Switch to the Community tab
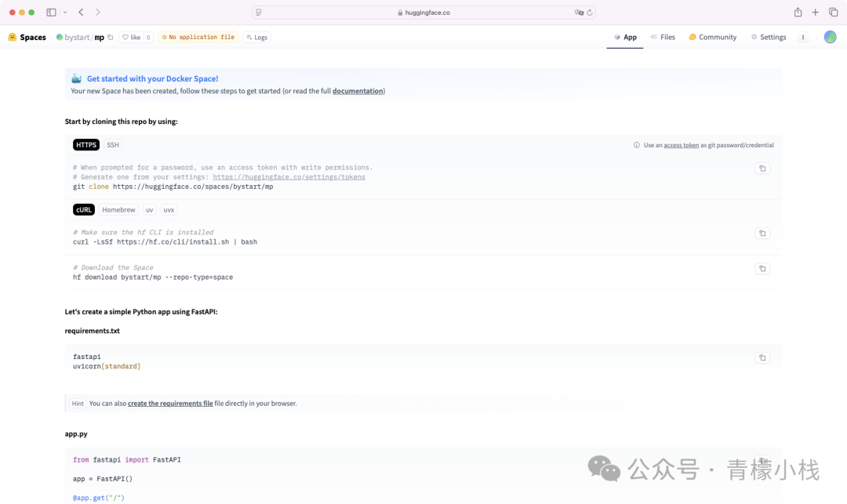The height and width of the screenshot is (504, 847). point(712,38)
